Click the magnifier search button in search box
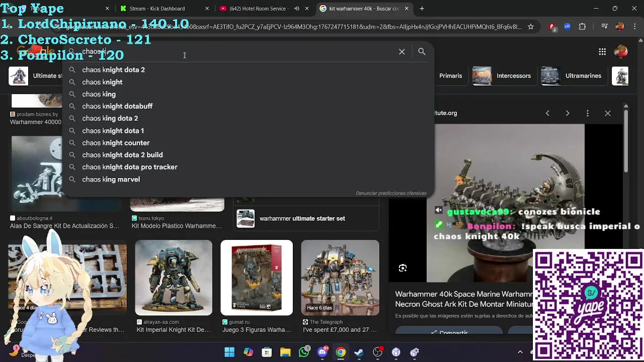The height and width of the screenshot is (362, 644). (x=422, y=52)
